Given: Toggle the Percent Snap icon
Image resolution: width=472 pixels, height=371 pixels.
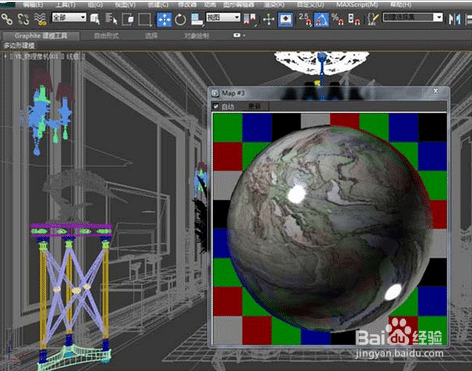Looking at the screenshot, I should coord(338,19).
